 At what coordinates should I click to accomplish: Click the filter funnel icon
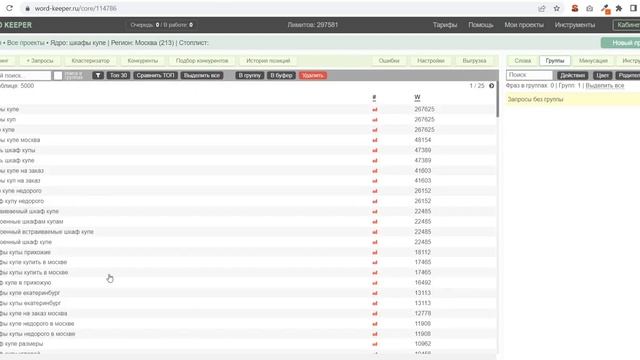tap(98, 76)
